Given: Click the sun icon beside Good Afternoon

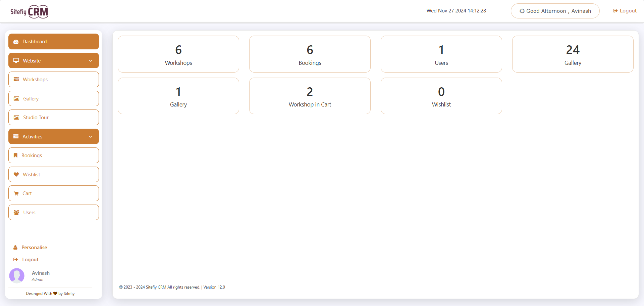Looking at the screenshot, I should pos(522,11).
